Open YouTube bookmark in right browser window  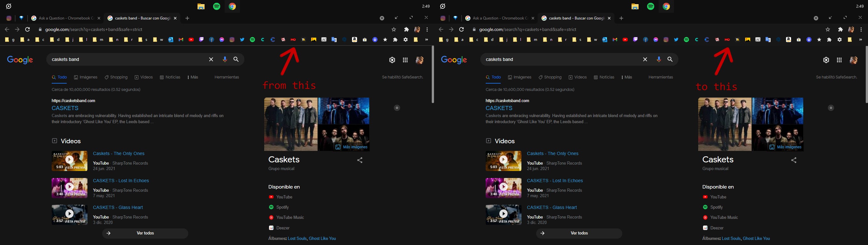point(625,40)
